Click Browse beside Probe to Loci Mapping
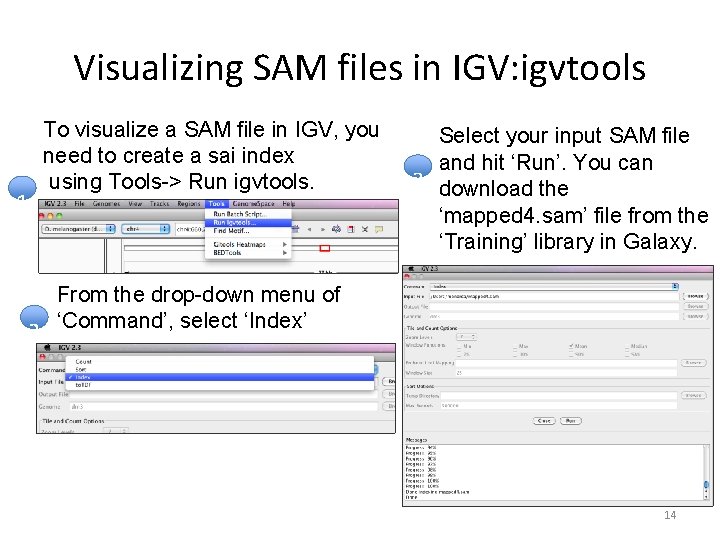This screenshot has height=540, width=720. click(693, 363)
